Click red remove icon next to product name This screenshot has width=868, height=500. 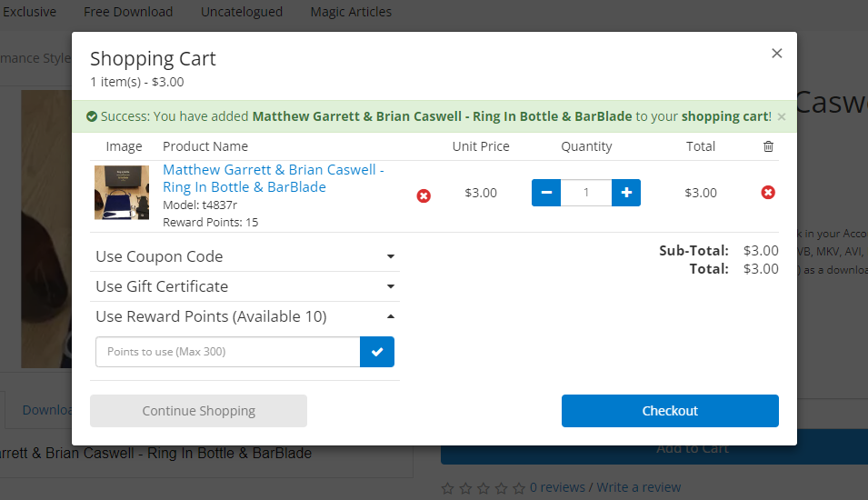point(424,195)
